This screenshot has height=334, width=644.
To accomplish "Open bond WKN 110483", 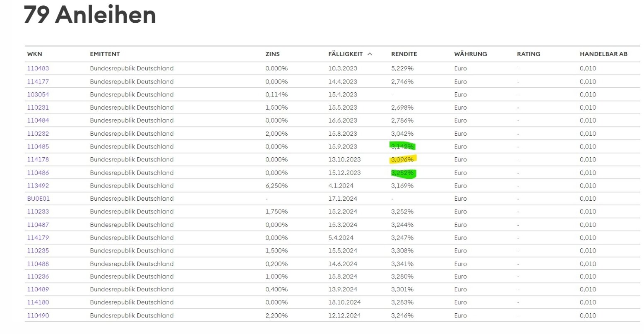I will pos(38,68).
